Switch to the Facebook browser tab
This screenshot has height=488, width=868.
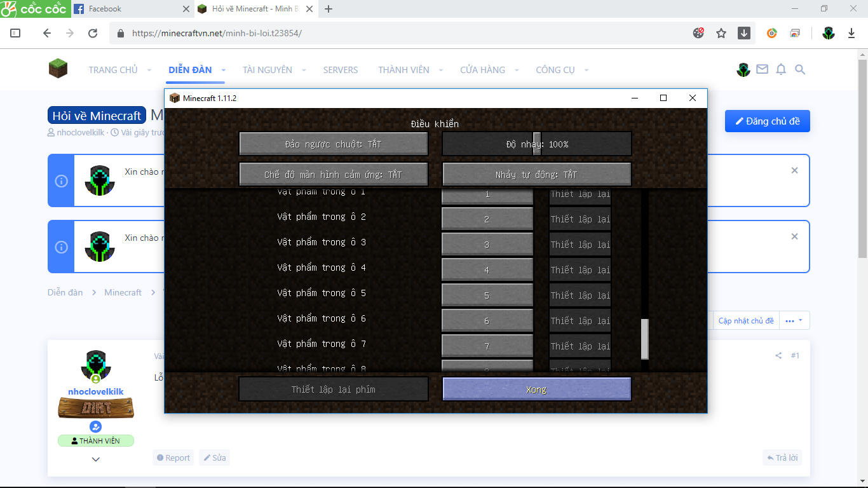point(130,9)
